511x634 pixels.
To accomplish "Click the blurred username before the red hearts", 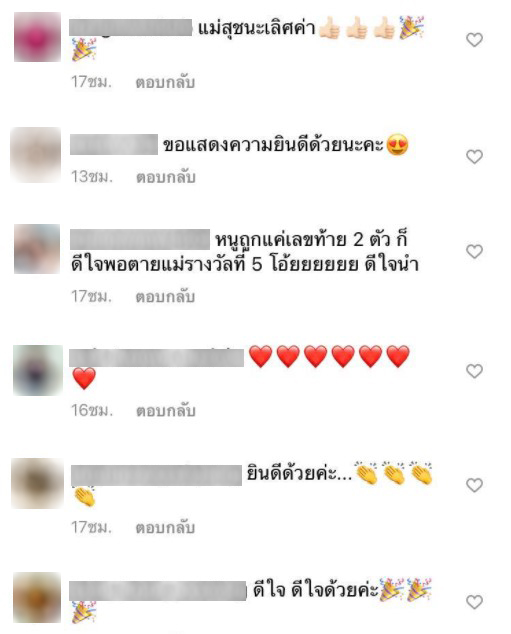I will coord(156,357).
